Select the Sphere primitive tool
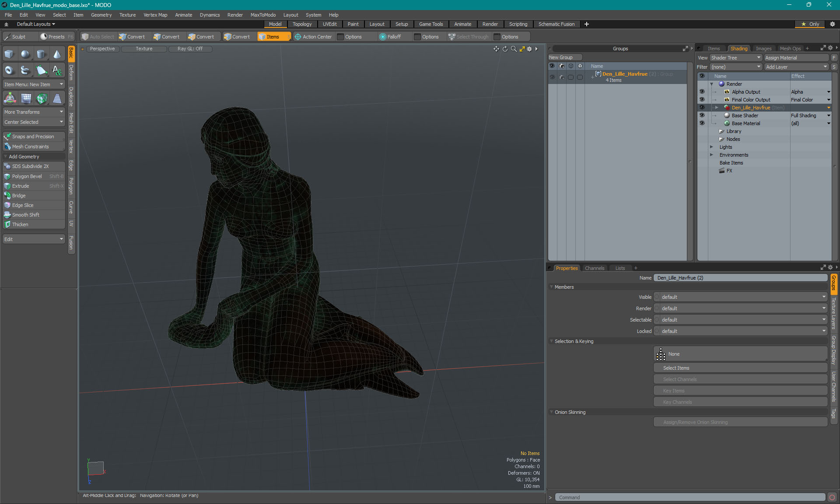 25,54
